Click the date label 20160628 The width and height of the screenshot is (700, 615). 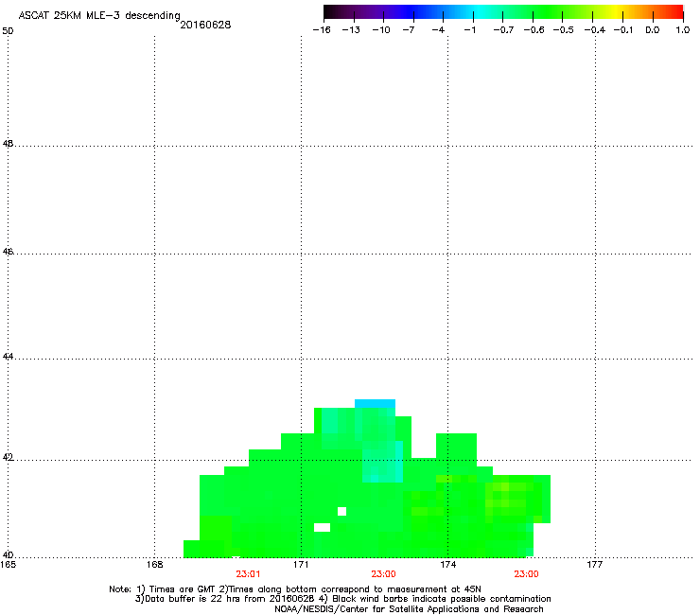(205, 25)
